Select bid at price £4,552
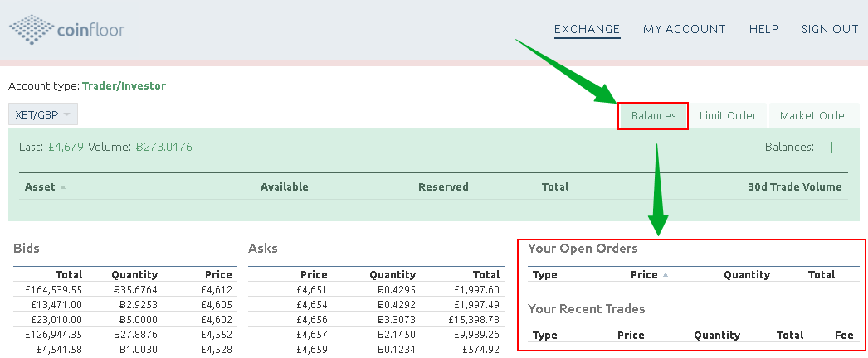This screenshot has width=868, height=358. (125, 334)
